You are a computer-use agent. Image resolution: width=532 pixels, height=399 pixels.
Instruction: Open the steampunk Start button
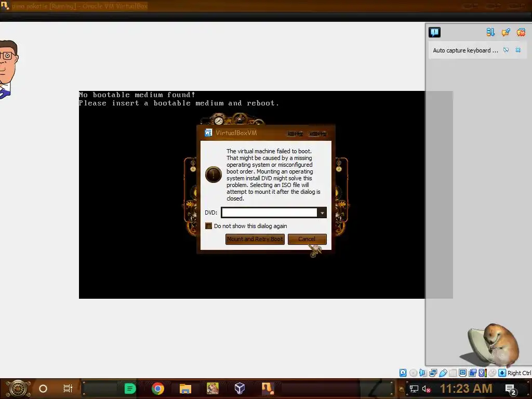click(18, 389)
